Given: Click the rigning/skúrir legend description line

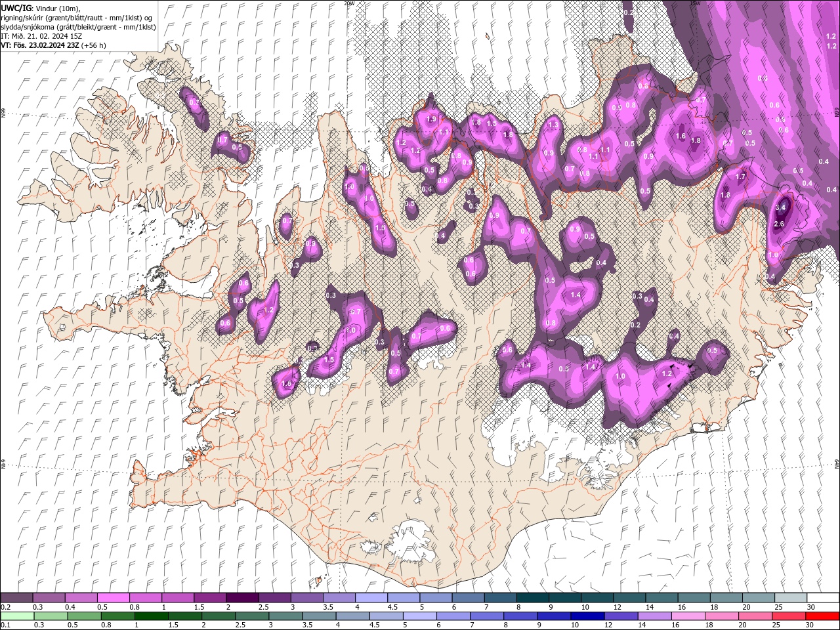Looking at the screenshot, I should tap(77, 17).
